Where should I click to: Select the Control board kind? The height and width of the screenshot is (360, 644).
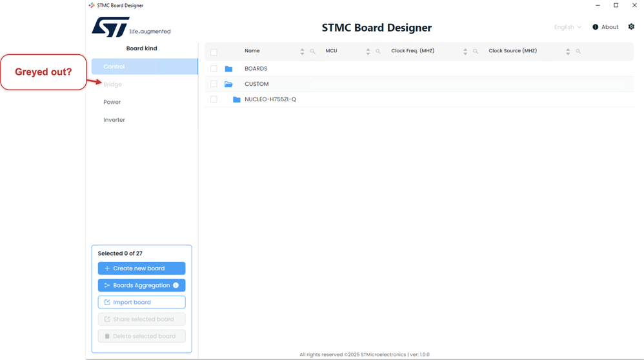(x=145, y=66)
